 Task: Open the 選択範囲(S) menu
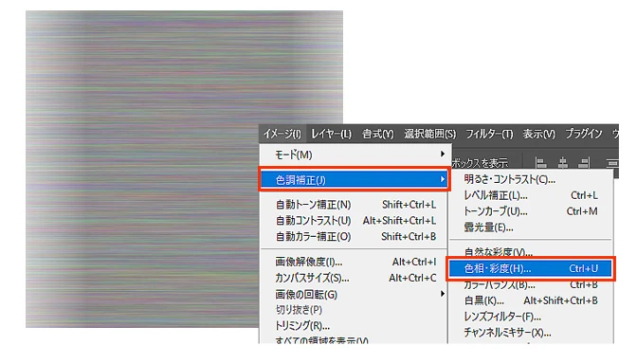coord(429,134)
